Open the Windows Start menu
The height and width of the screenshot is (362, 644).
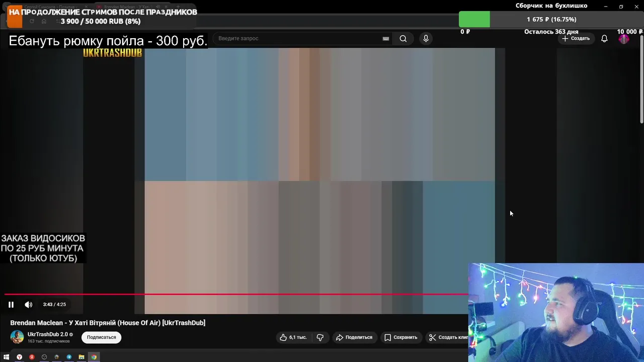pyautogui.click(x=7, y=357)
